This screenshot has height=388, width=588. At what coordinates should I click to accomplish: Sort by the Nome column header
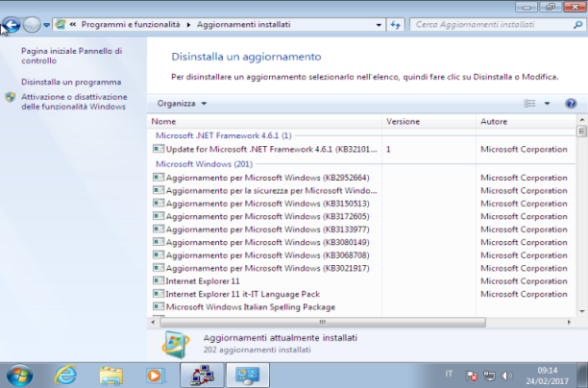(x=265, y=121)
